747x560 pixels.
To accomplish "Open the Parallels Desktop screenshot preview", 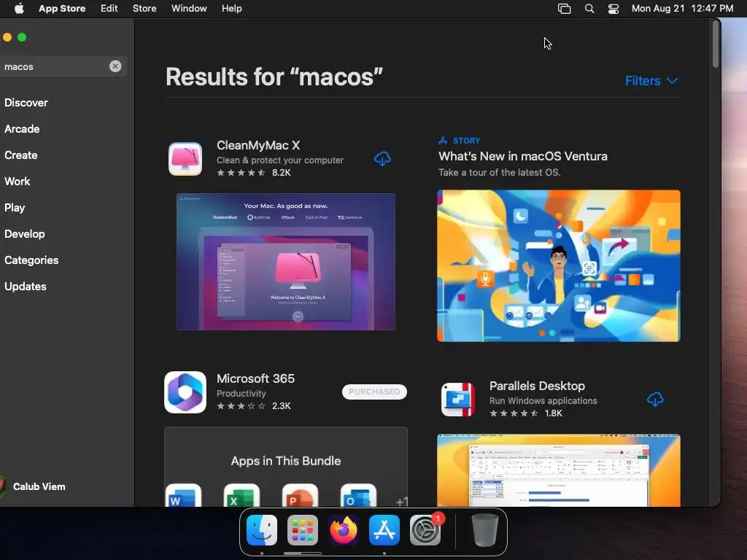I will 558,470.
